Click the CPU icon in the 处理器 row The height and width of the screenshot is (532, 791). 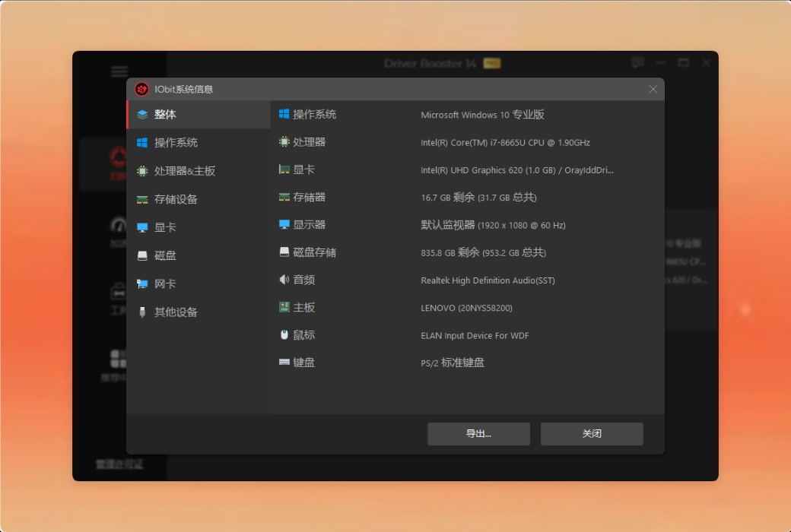[284, 141]
